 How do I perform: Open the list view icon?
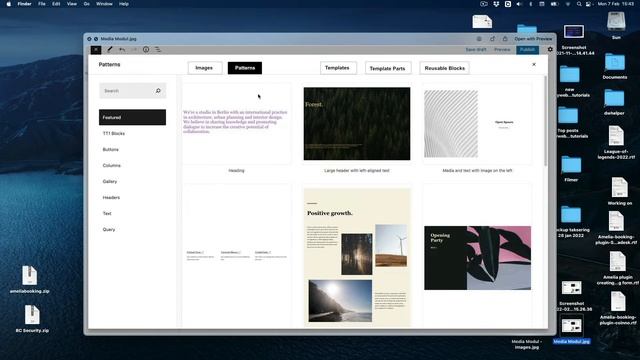pyautogui.click(x=158, y=49)
